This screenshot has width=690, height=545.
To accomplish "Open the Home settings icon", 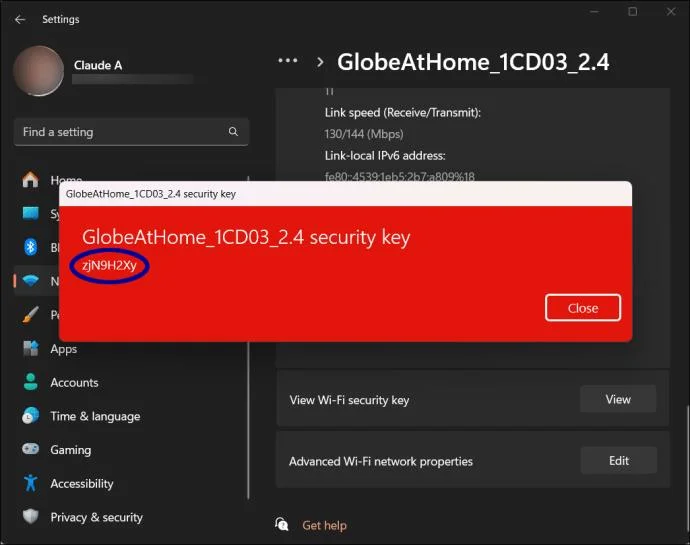I will pos(30,180).
